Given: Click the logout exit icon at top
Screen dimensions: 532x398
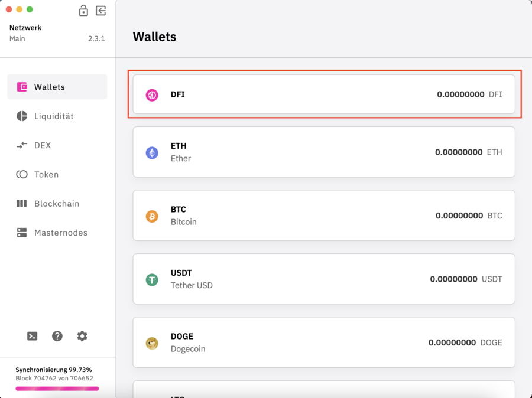Looking at the screenshot, I should (100, 11).
